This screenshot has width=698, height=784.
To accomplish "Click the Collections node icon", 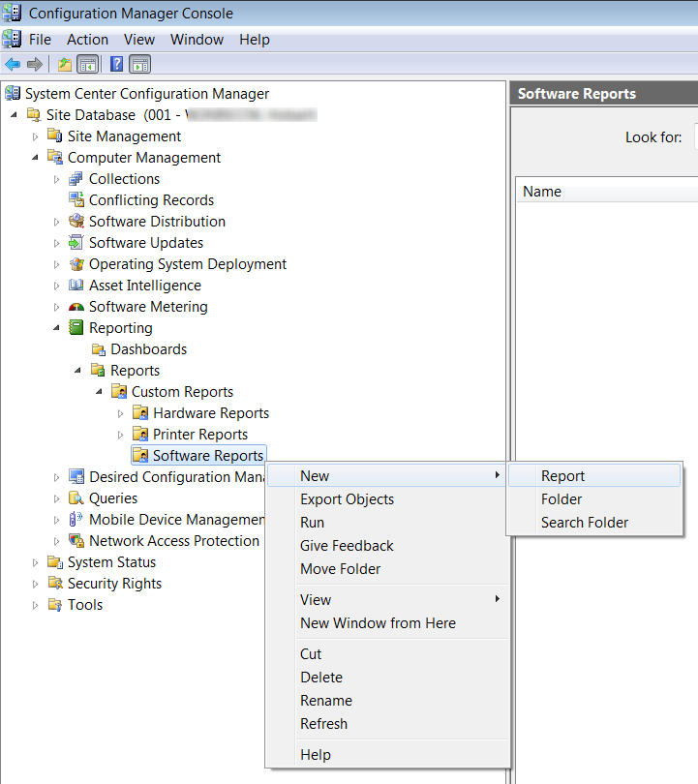I will (76, 178).
